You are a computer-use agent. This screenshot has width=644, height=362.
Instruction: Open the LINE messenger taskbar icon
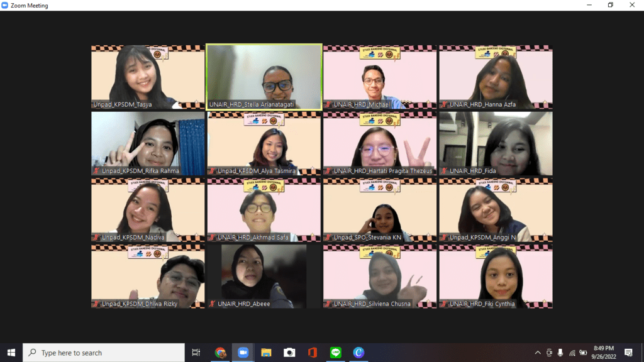(x=336, y=353)
